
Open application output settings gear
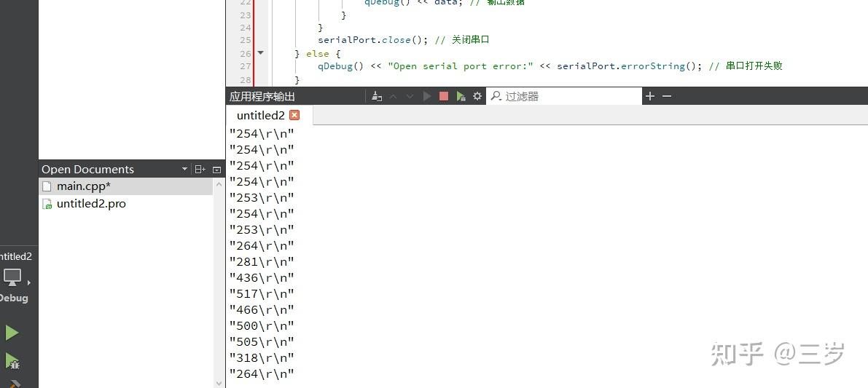pos(477,96)
